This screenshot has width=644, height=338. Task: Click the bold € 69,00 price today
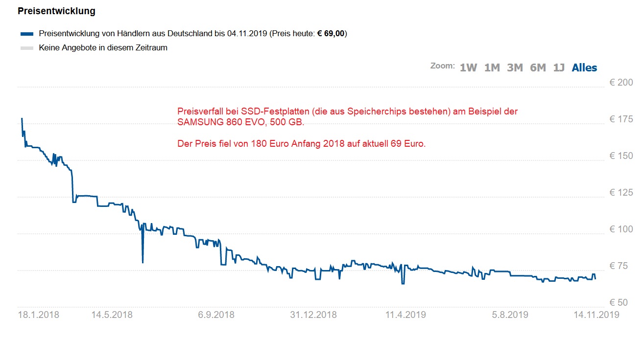(331, 34)
